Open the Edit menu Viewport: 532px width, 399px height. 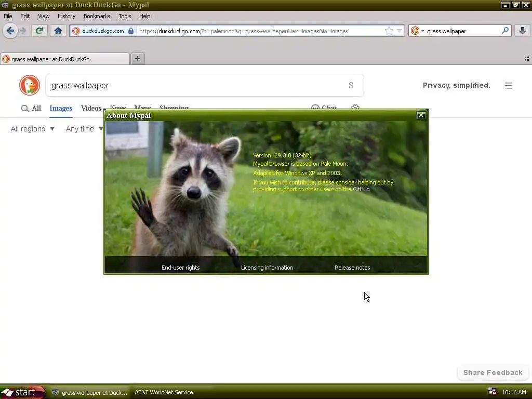pos(25,16)
